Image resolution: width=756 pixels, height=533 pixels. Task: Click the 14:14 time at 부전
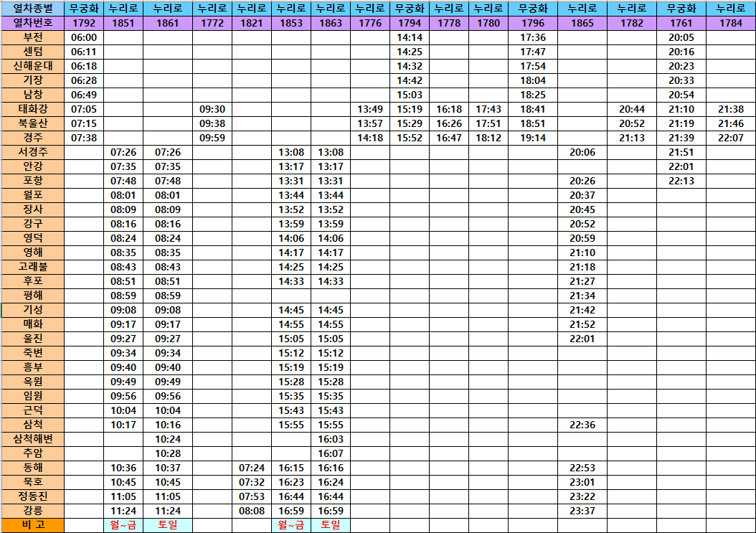[x=410, y=37]
